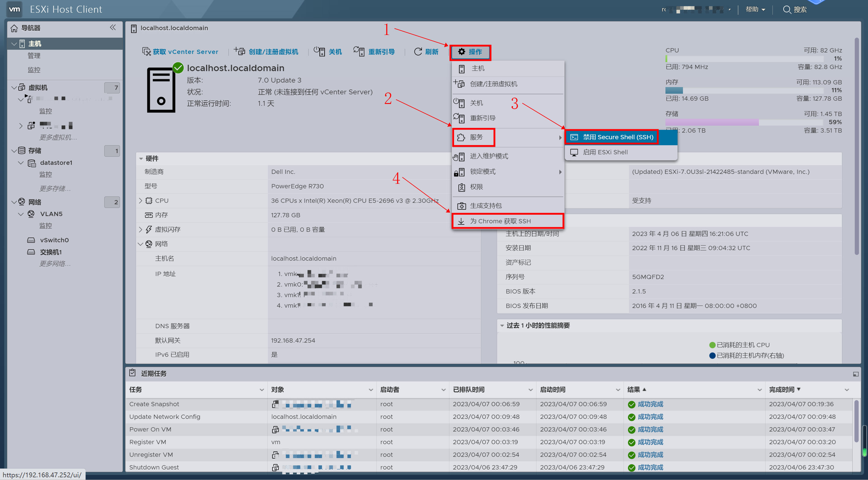Open 更多虚拟机... link
The image size is (868, 480).
(x=58, y=137)
